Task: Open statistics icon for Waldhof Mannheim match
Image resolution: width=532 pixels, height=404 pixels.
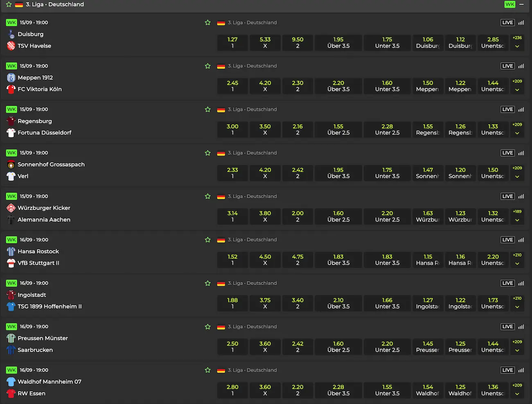Action: coord(521,370)
